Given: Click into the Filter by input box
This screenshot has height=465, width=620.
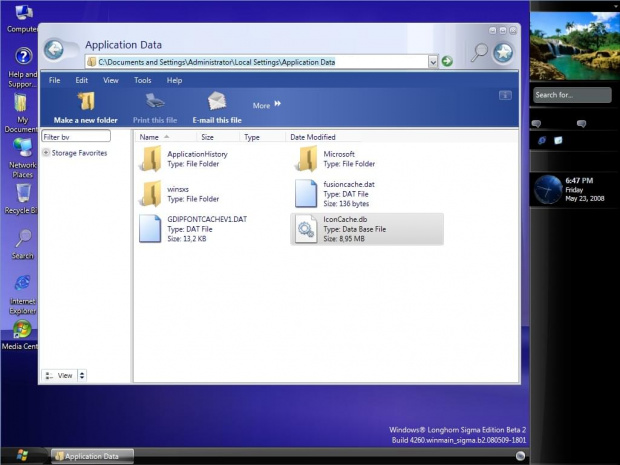Looking at the screenshot, I should click(76, 136).
